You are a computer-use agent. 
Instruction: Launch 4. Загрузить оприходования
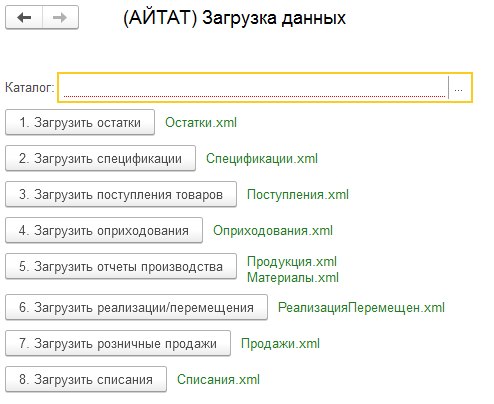[104, 230]
